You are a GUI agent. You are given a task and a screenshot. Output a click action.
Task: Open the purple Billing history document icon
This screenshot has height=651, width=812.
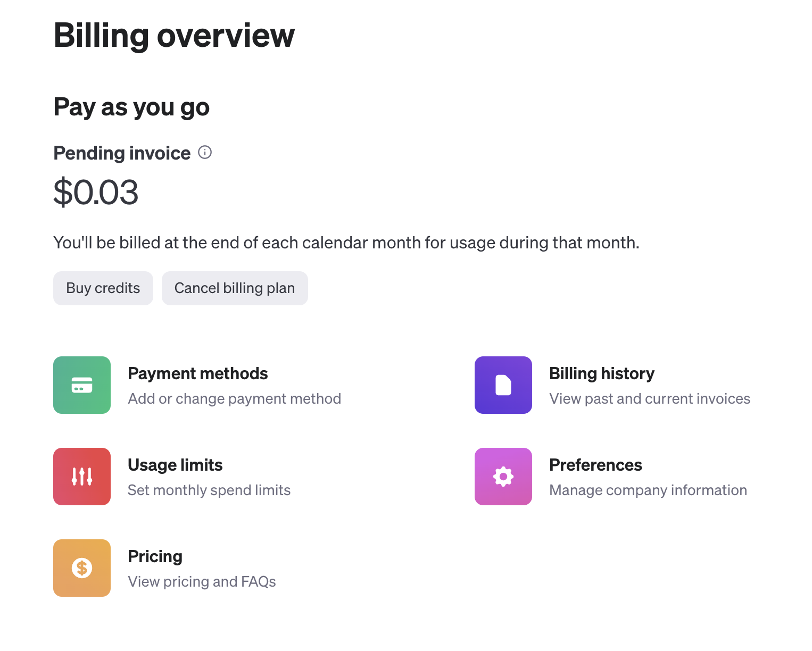(503, 385)
